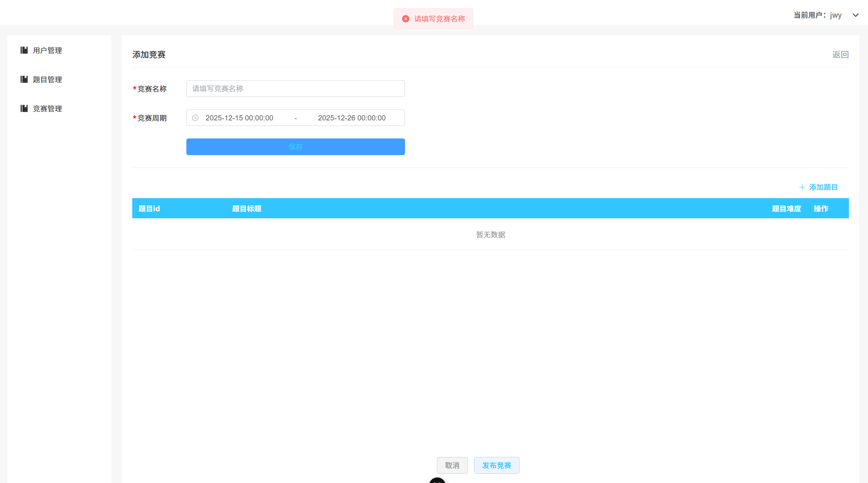Viewport: 868px width, 483px height.
Task: Click the 竞赛名称 input field
Action: pyautogui.click(x=295, y=88)
